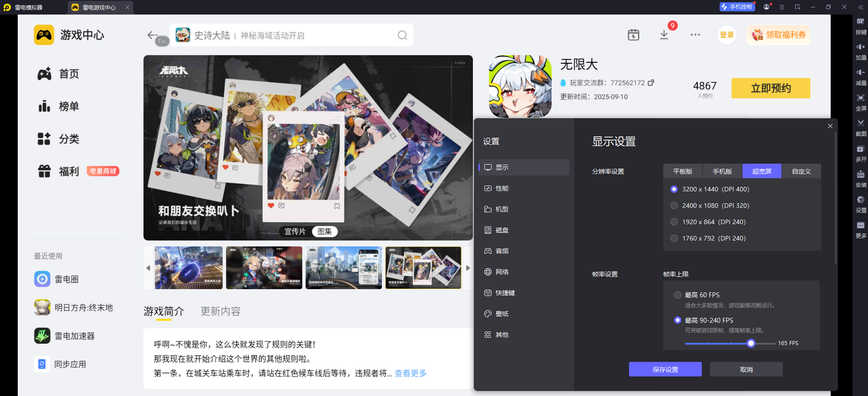868x396 pixels.
Task: Show next gallery thumbnails with right arrow
Action: [467, 268]
